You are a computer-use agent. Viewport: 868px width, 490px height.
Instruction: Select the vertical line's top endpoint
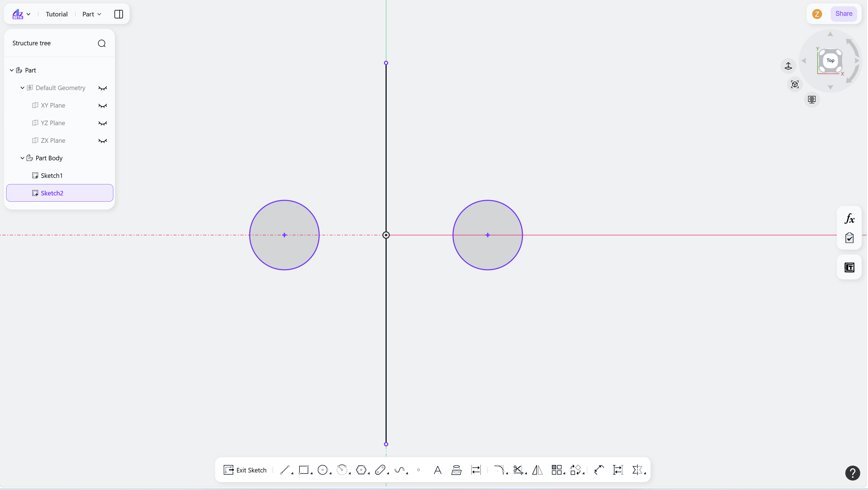pos(386,63)
